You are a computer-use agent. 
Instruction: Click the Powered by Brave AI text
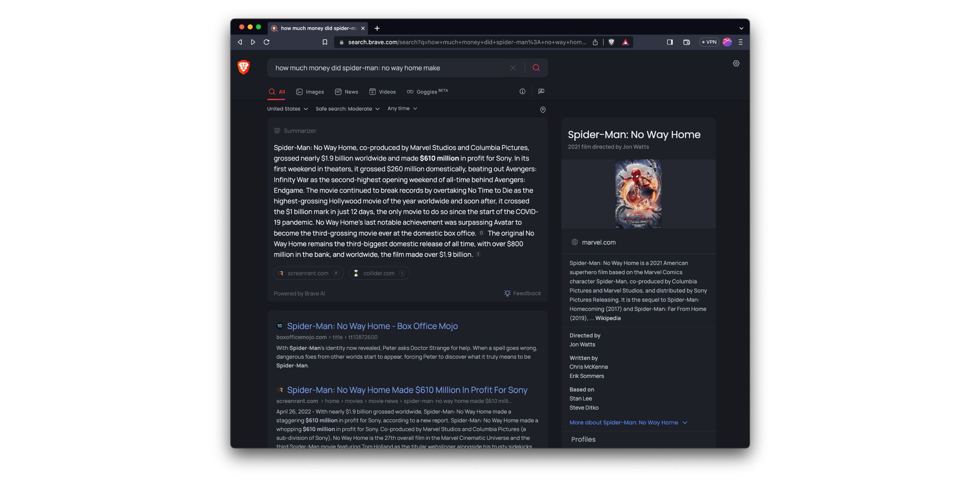click(299, 293)
